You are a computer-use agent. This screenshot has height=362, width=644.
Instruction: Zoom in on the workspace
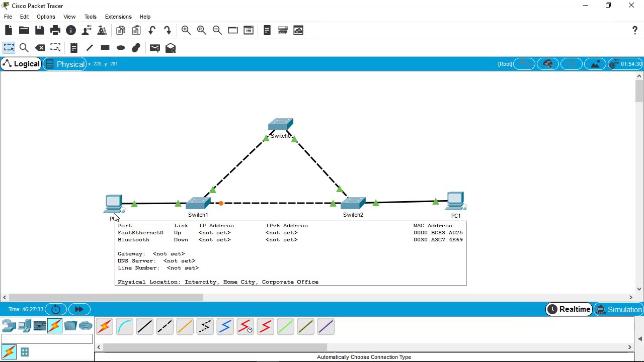coord(186,31)
